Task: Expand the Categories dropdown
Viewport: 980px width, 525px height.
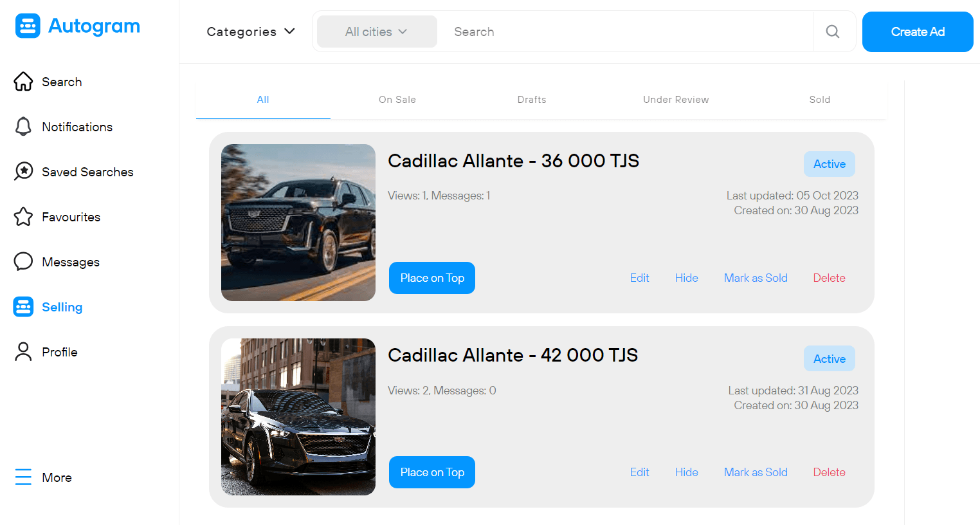Action: 251,32
